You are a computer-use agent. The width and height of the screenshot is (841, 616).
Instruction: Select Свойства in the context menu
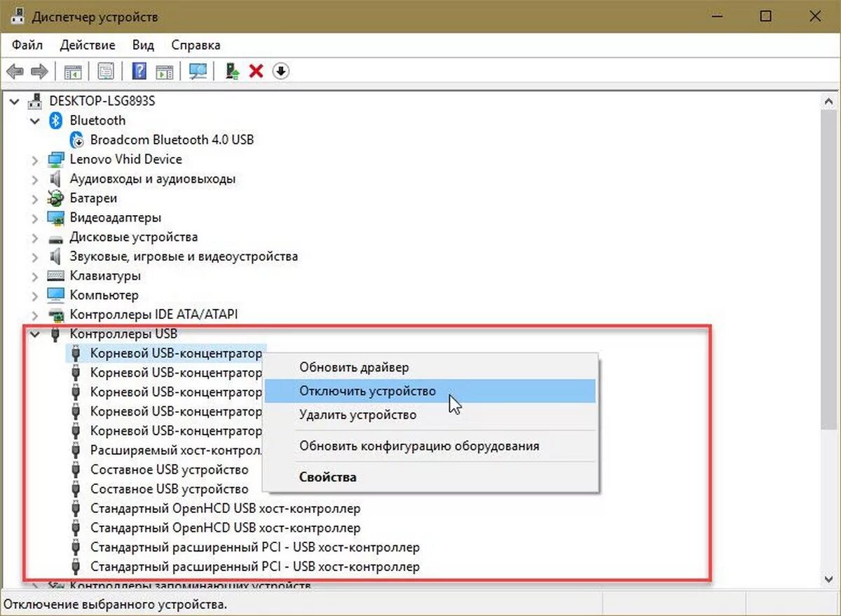[x=327, y=477]
